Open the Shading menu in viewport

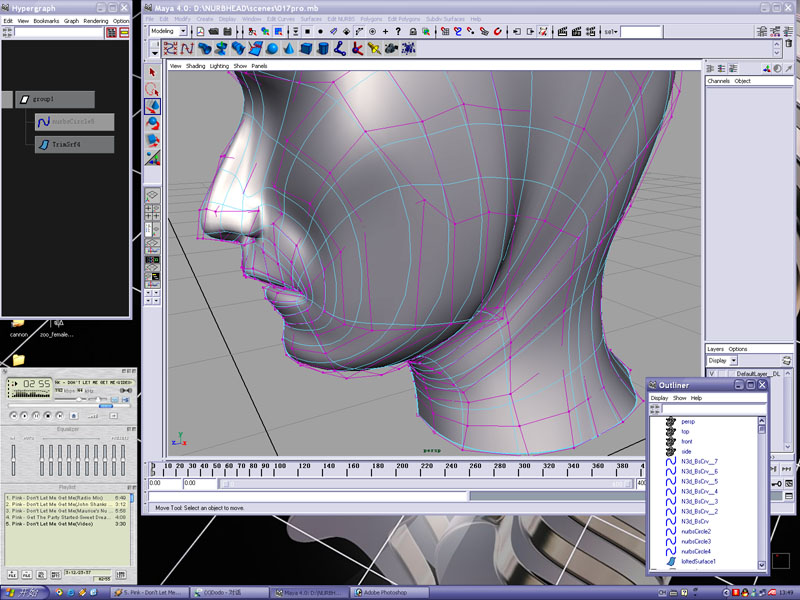tap(195, 66)
